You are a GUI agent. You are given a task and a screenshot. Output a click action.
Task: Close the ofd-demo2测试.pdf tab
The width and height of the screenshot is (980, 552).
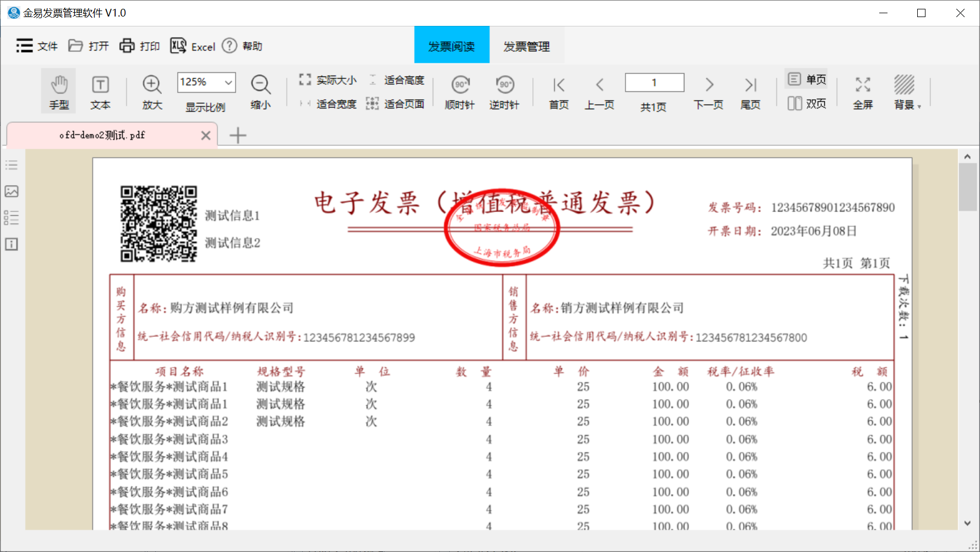pos(206,136)
